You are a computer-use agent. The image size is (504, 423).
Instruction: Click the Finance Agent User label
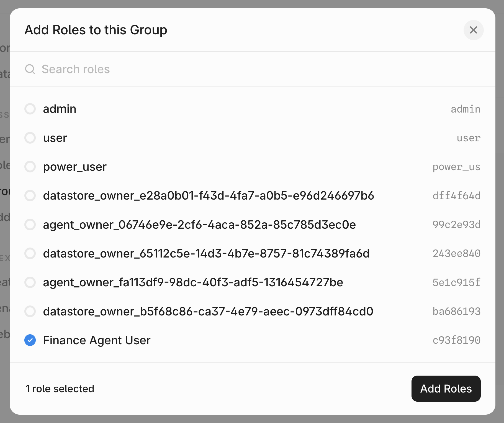coord(97,340)
